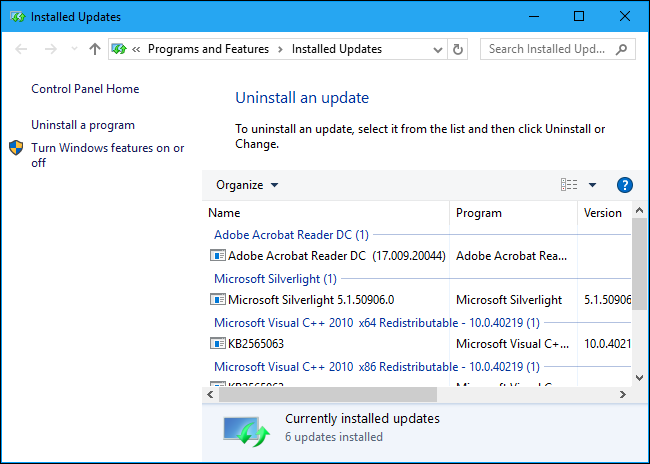Open the Organize dropdown menu
Viewport: 650px width, 464px height.
tap(247, 185)
